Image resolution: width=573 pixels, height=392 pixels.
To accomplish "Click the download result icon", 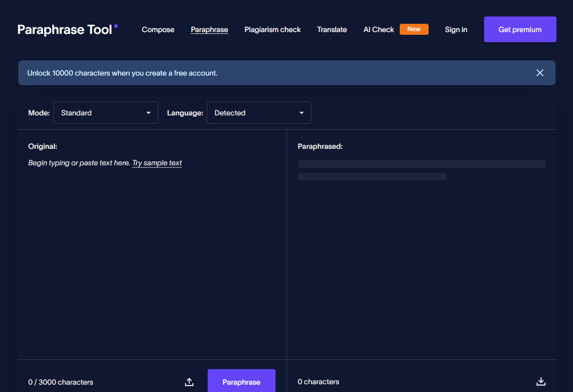I will tap(541, 381).
